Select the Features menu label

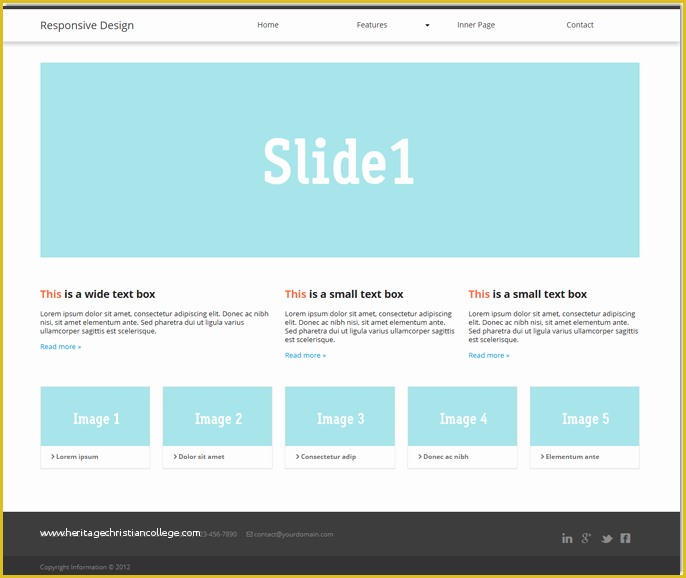(372, 25)
